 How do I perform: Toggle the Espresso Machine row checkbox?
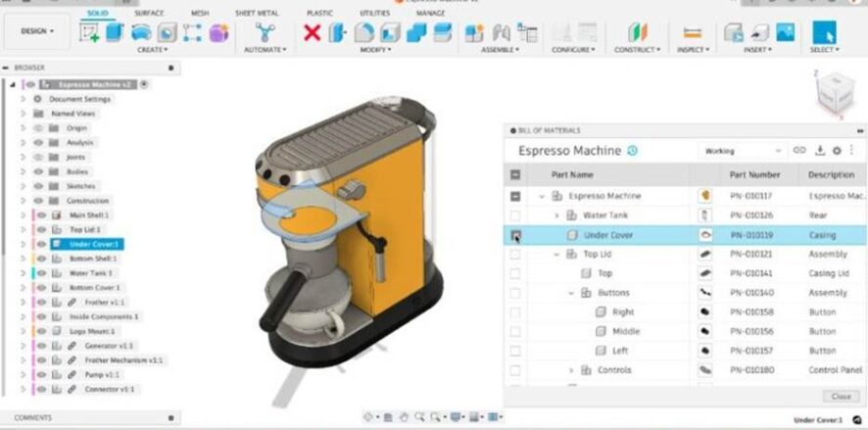(514, 196)
